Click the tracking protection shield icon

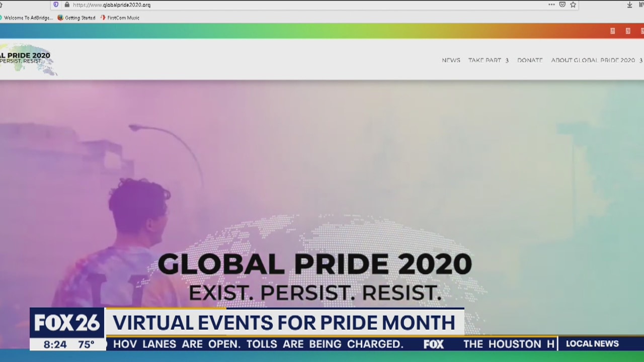pos(56,5)
